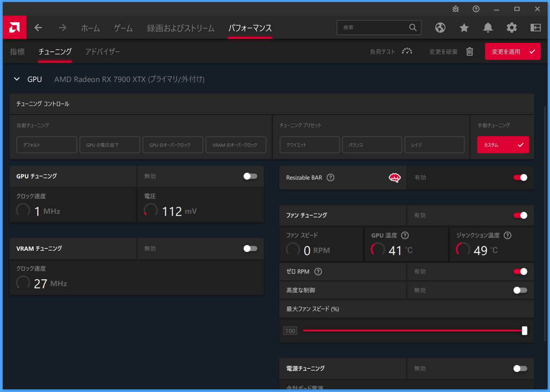
Task: Click 変更を適用 apply button
Action: click(x=513, y=51)
